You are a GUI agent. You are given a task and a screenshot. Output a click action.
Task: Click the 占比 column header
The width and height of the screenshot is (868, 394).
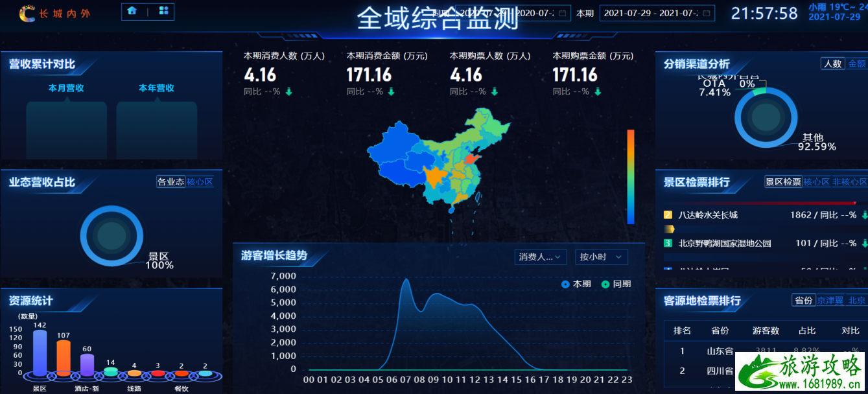tap(807, 330)
